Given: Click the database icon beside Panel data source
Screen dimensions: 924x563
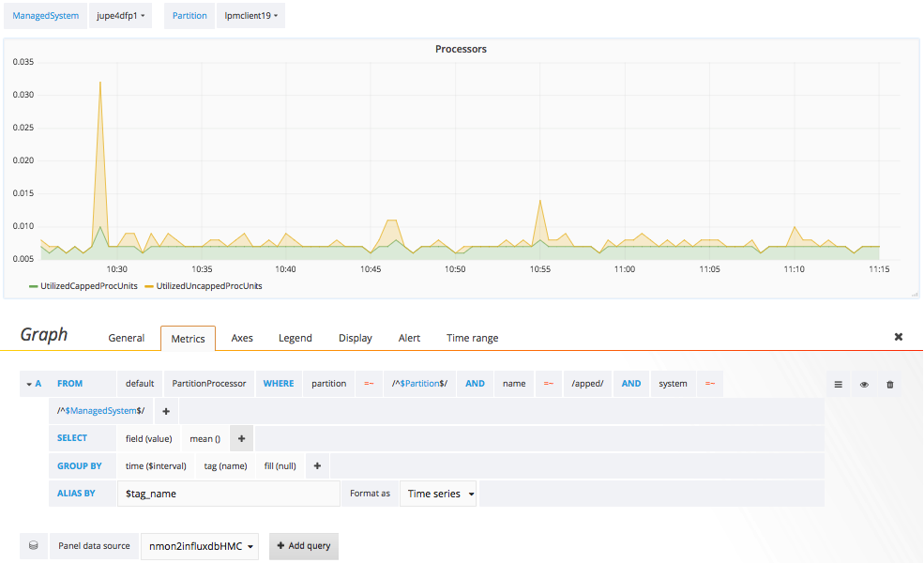Looking at the screenshot, I should tap(34, 545).
